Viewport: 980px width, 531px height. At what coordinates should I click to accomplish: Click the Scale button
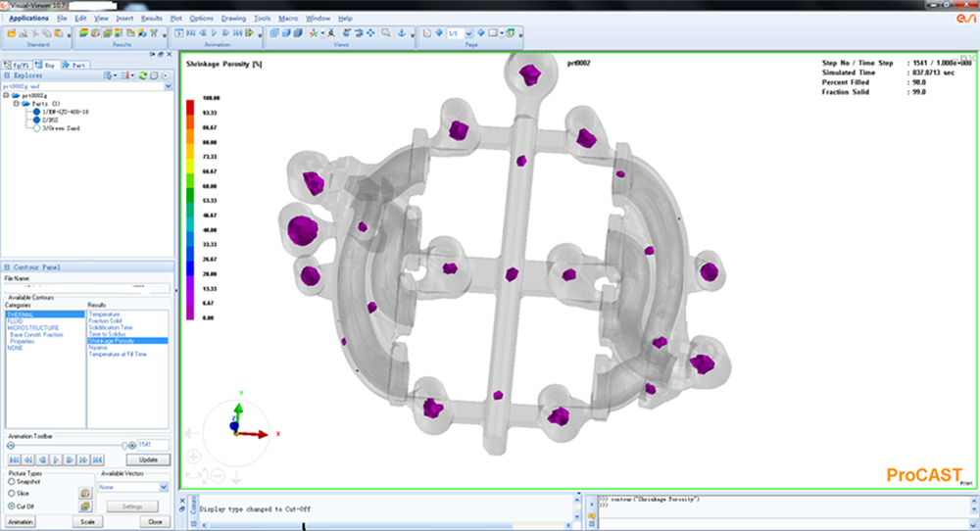click(x=87, y=522)
